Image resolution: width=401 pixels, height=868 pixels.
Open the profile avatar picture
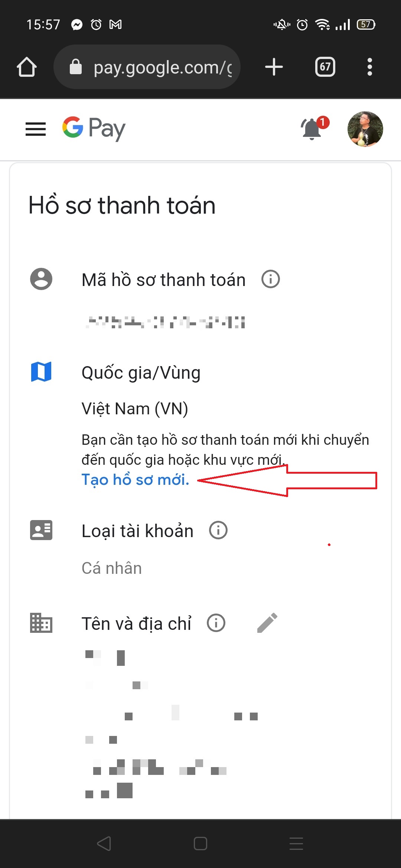[x=365, y=129]
